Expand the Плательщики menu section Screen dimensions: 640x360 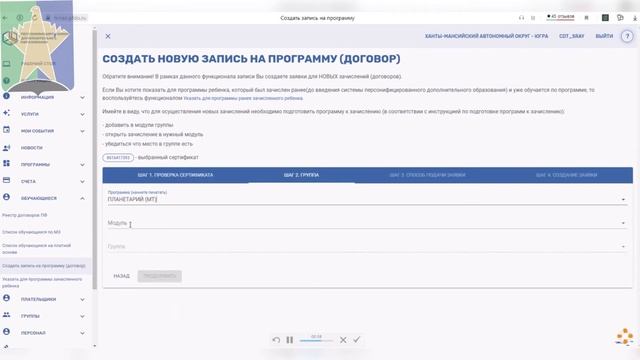point(82,300)
